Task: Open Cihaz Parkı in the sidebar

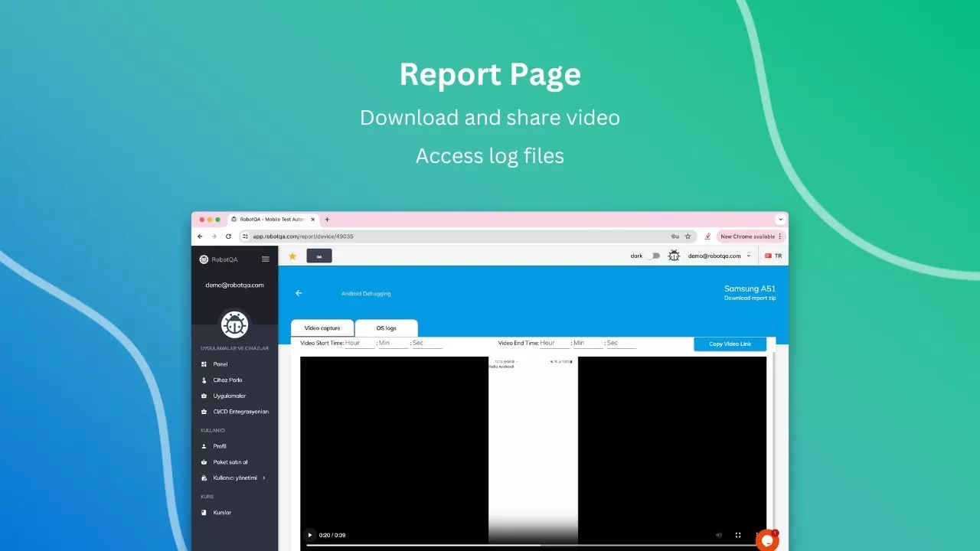Action: point(227,380)
